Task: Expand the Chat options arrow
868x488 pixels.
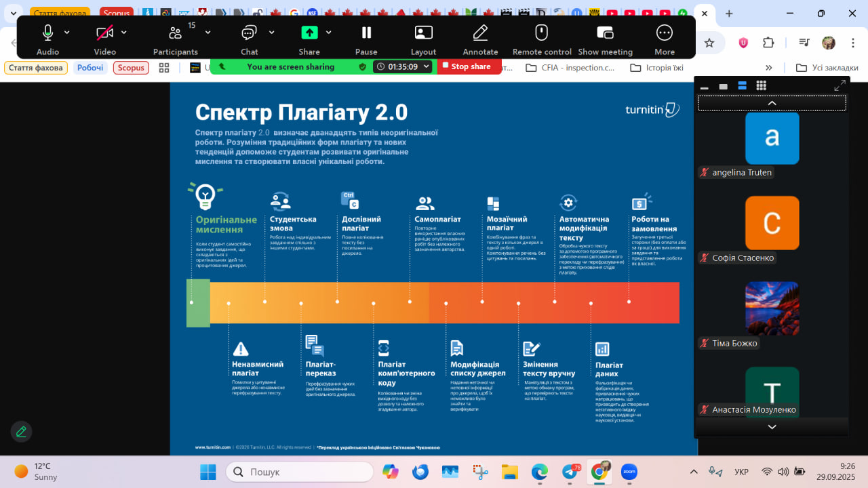Action: point(271,33)
